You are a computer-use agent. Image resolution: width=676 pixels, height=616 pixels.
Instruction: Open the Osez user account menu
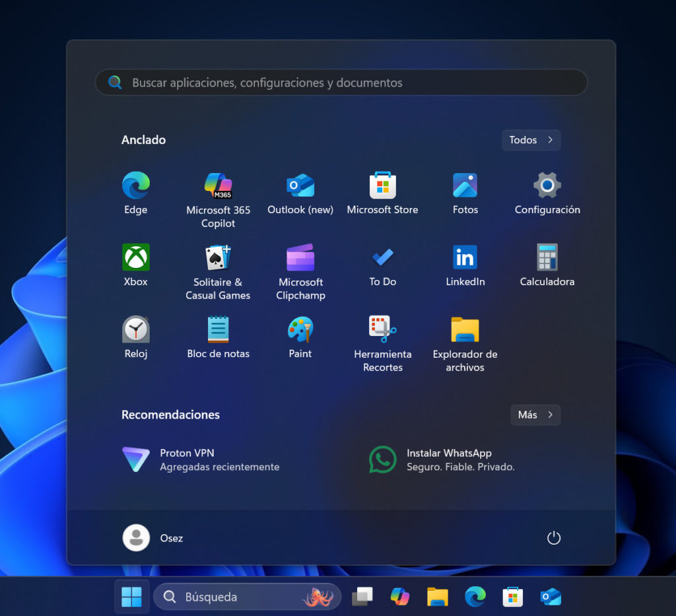pyautogui.click(x=153, y=538)
